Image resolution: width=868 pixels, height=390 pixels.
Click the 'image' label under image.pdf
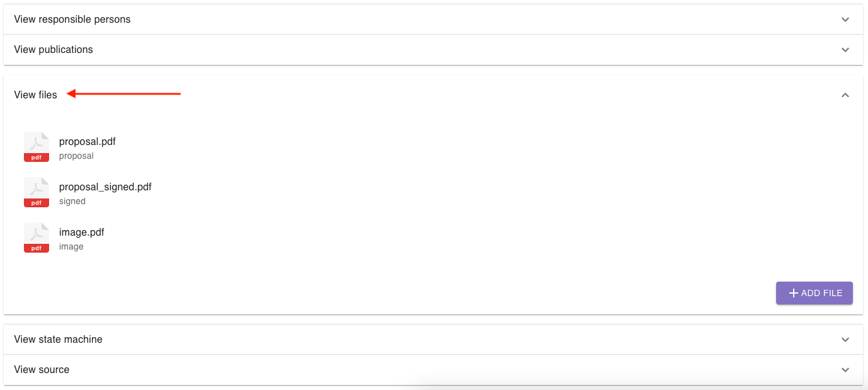tap(71, 246)
